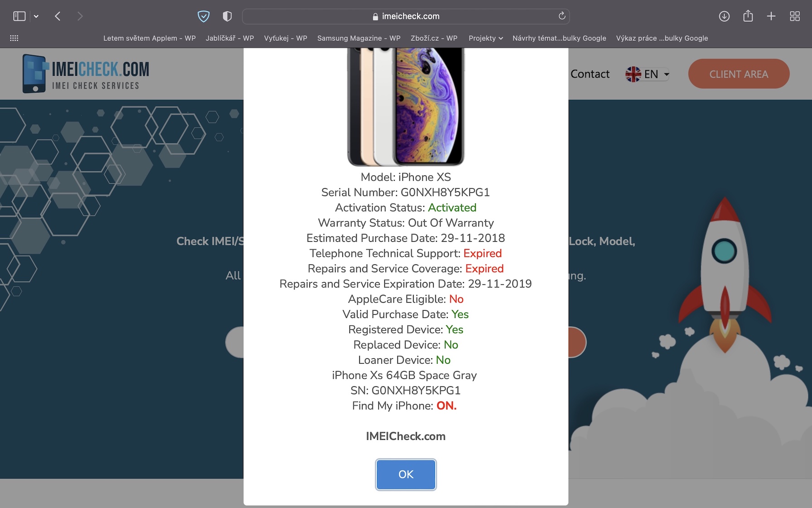Viewport: 812px width, 508px height.
Task: Click the Replaced Device: No line
Action: [x=406, y=345]
